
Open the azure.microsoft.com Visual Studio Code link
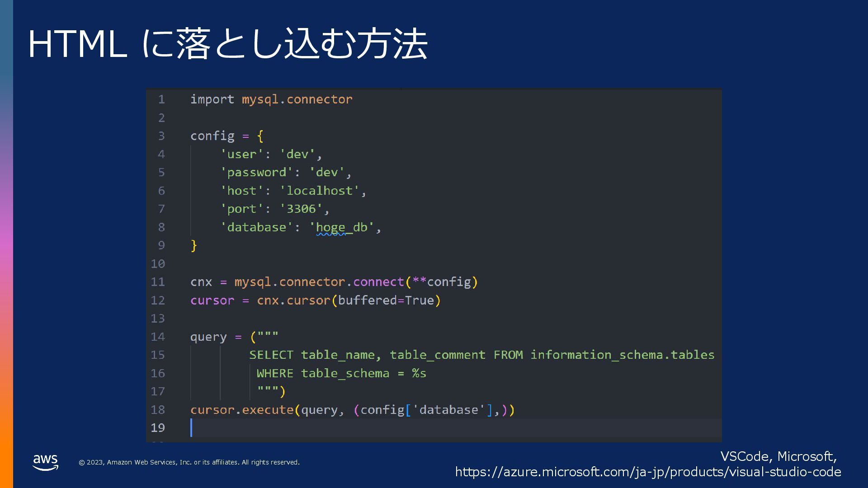(x=648, y=472)
